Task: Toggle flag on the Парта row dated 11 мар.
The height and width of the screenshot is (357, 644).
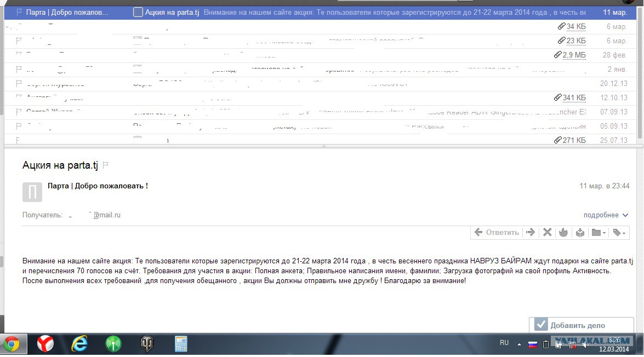Action: coord(19,12)
